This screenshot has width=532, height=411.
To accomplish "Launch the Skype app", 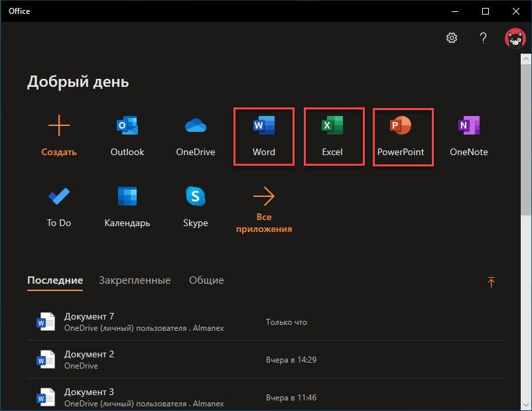I will 195,207.
